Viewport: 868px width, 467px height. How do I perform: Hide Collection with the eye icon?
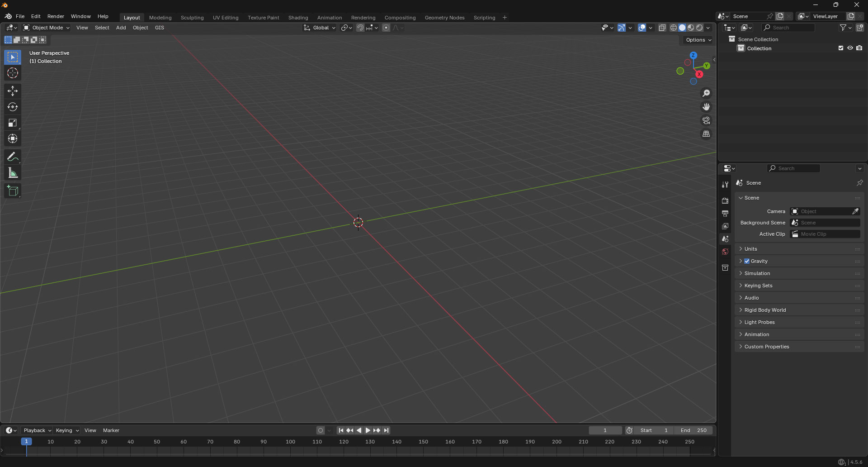click(x=850, y=48)
